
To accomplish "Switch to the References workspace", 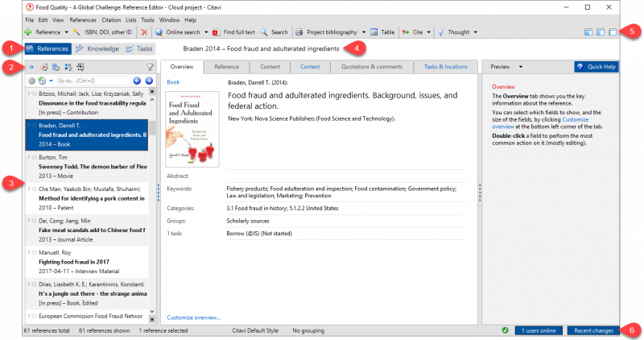I will [x=47, y=48].
